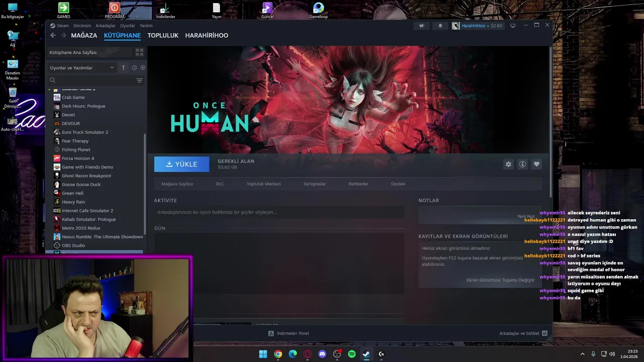Open Rehberler link
Viewport: 644px width, 362px height.
(358, 184)
